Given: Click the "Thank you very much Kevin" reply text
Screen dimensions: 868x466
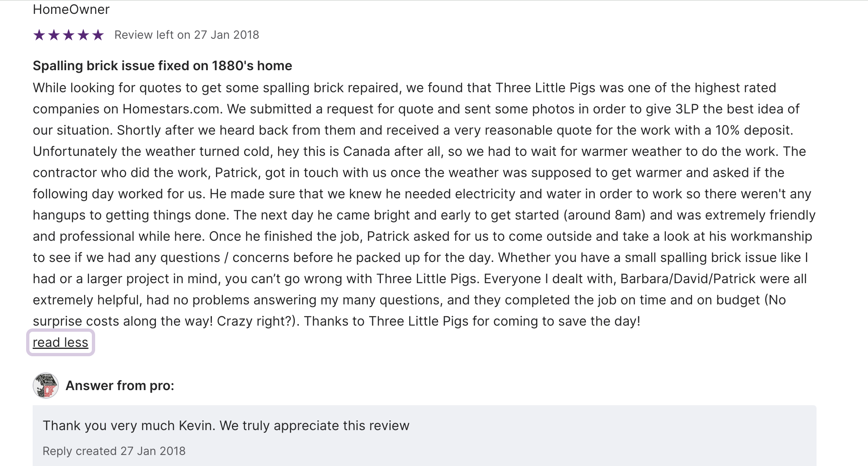Looking at the screenshot, I should 226,426.
